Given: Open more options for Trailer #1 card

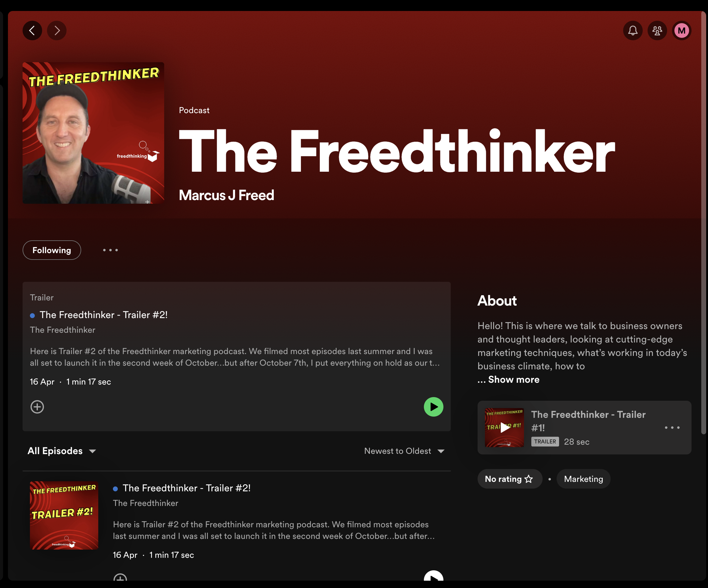Looking at the screenshot, I should (672, 427).
